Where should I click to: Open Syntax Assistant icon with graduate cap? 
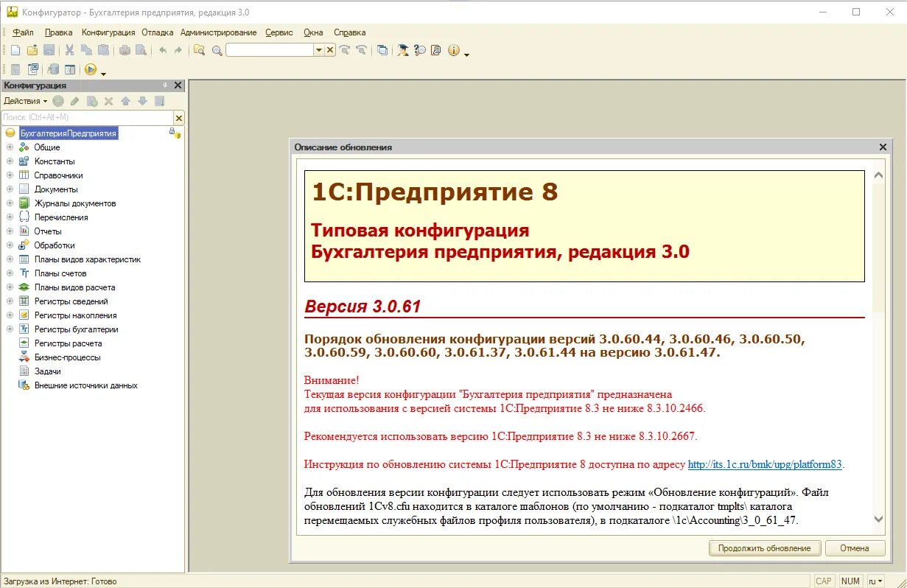click(x=404, y=50)
